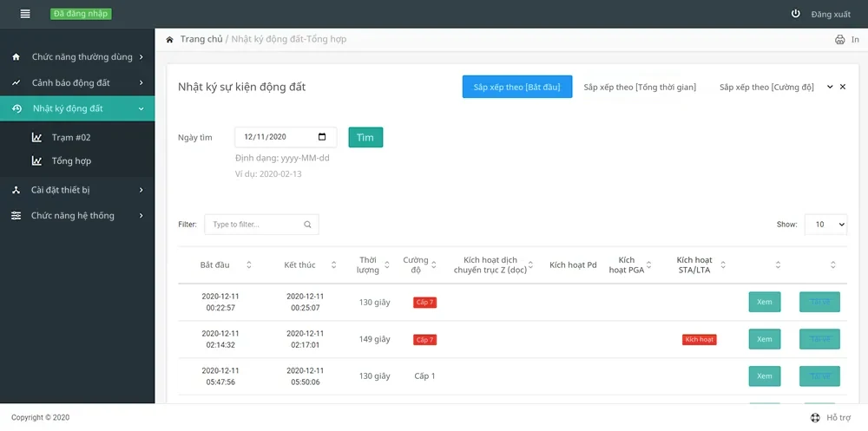This screenshot has width=868, height=431.
Task: Click the Hỗ trợ support link
Action: (838, 418)
